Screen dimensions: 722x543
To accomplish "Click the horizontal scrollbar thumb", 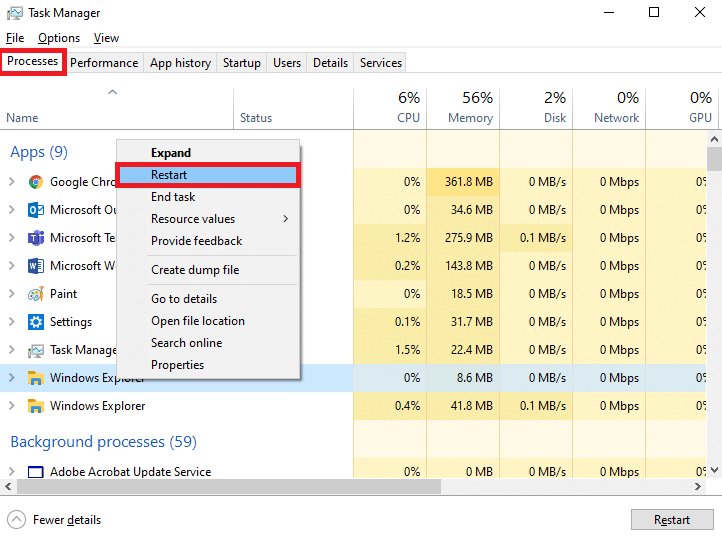I will [x=229, y=486].
